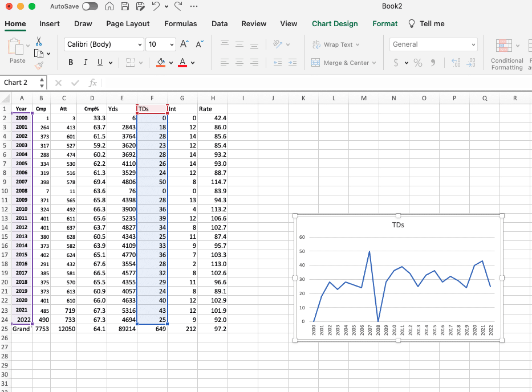Expand the Copy options dropdown arrow
This screenshot has height=392, width=532.
coord(48,54)
